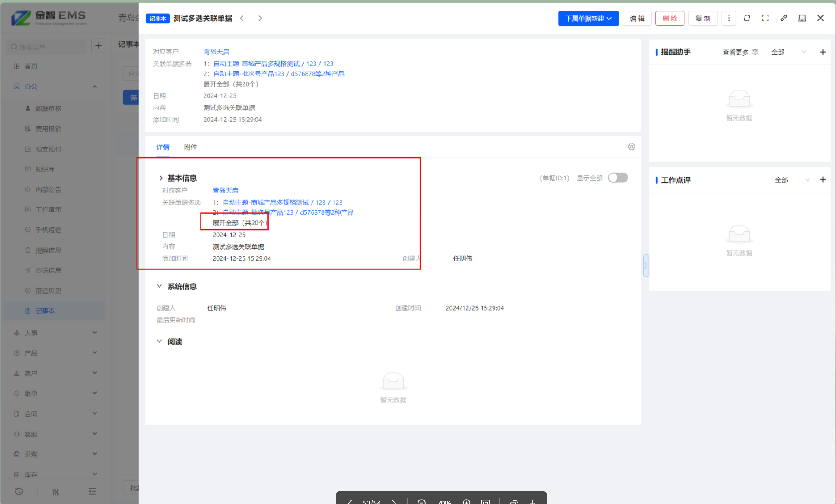Image resolution: width=836 pixels, height=504 pixels.
Task: Open 全部 filter in 提醒助手 panel
Action: tap(789, 52)
